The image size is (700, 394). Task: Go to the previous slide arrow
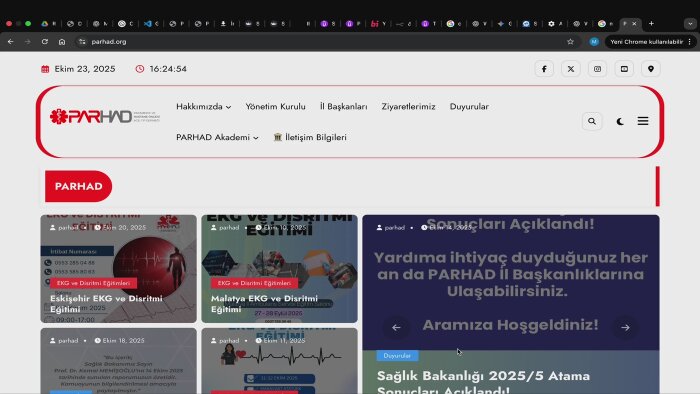coord(396,328)
